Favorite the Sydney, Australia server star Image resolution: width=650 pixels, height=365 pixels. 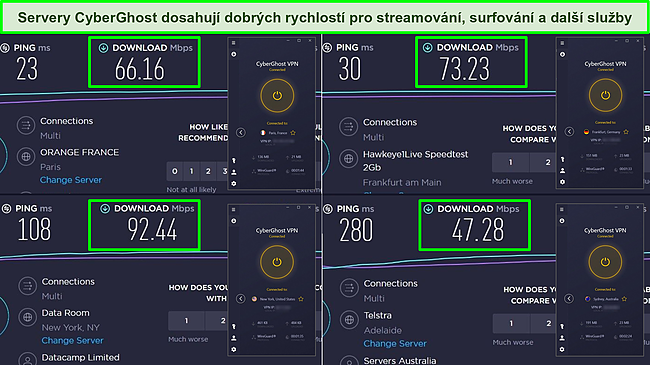(x=624, y=299)
